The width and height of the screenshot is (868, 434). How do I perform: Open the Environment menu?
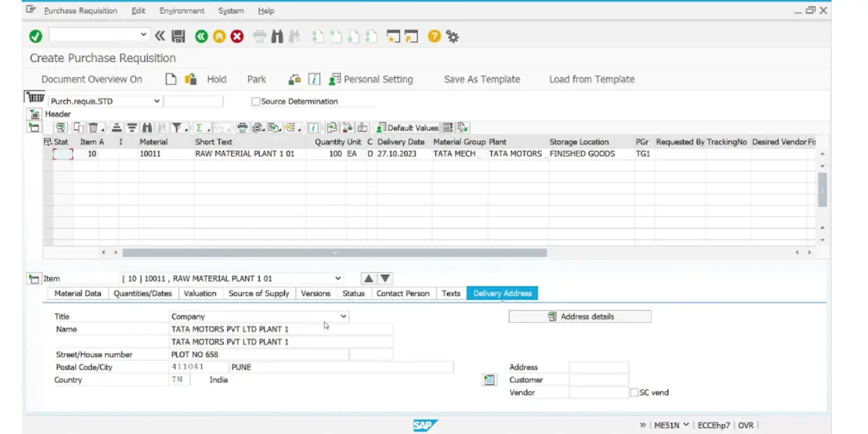pyautogui.click(x=182, y=11)
